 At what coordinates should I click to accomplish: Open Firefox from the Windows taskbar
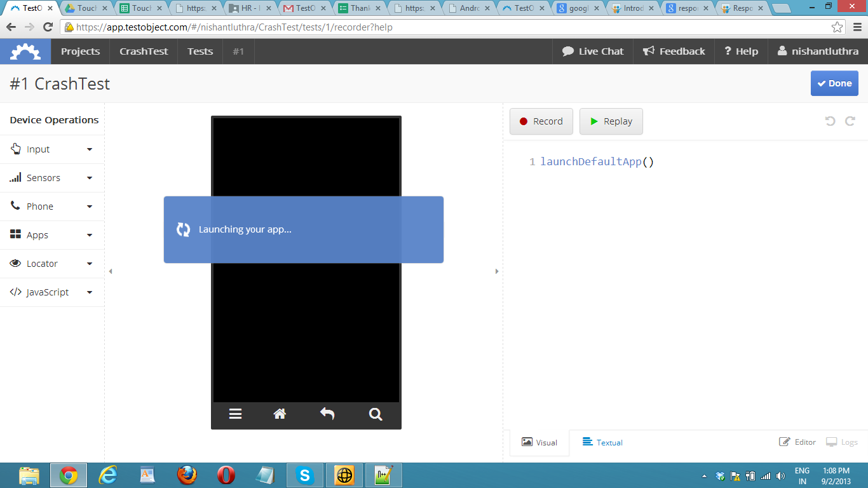click(187, 475)
